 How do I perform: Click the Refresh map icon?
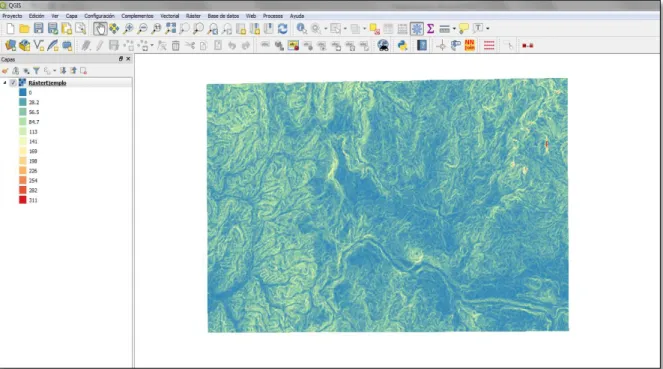[x=282, y=29]
